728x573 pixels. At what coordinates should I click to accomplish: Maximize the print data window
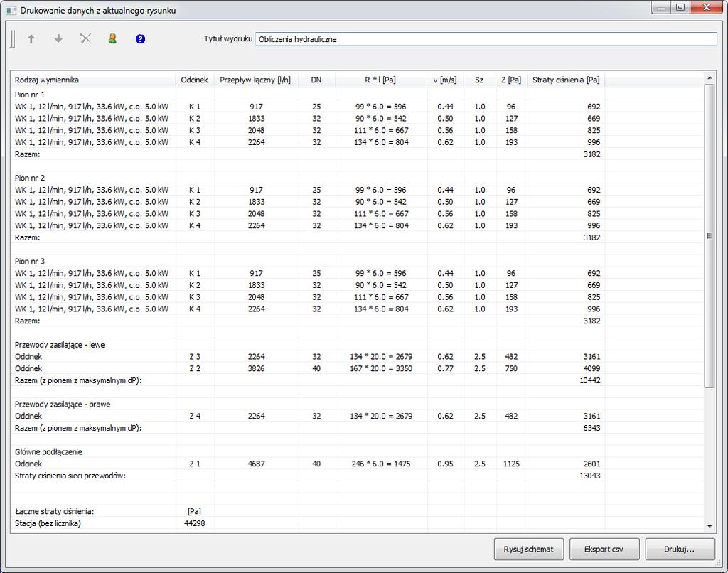680,7
